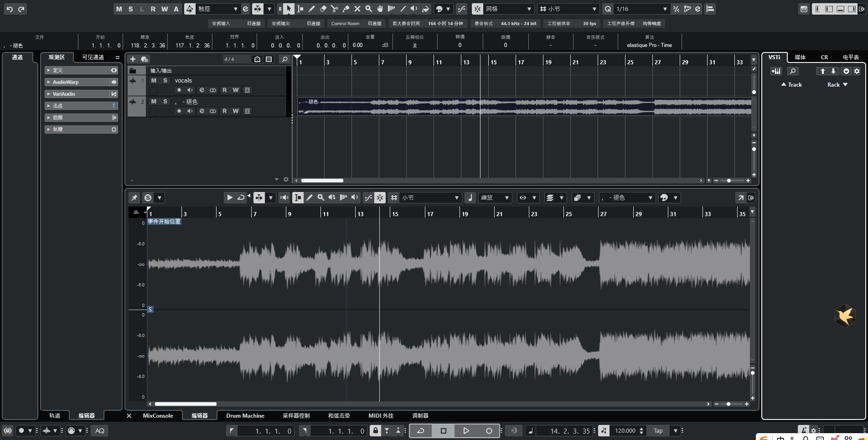Image resolution: width=868 pixels, height=440 pixels.
Task: Select the Eraser tool in top toolbar
Action: pyautogui.click(x=323, y=9)
